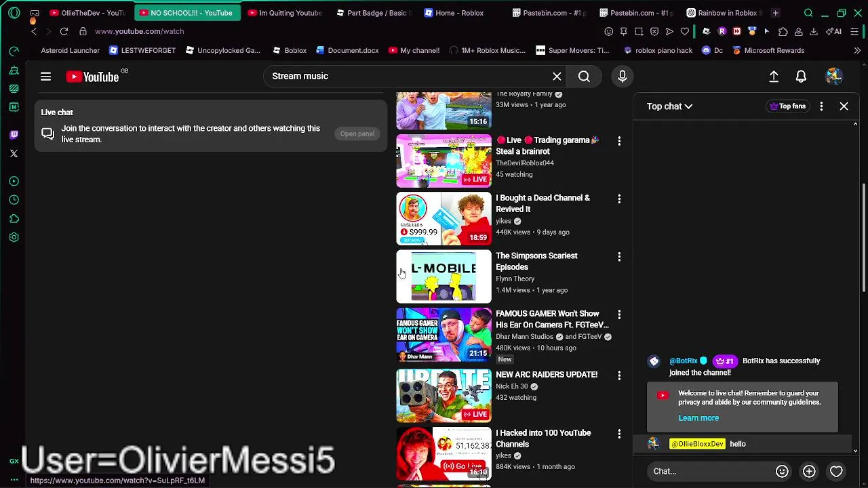Open Simpsons Scariest Episodes thumbnail
The width and height of the screenshot is (868, 488).
[443, 277]
